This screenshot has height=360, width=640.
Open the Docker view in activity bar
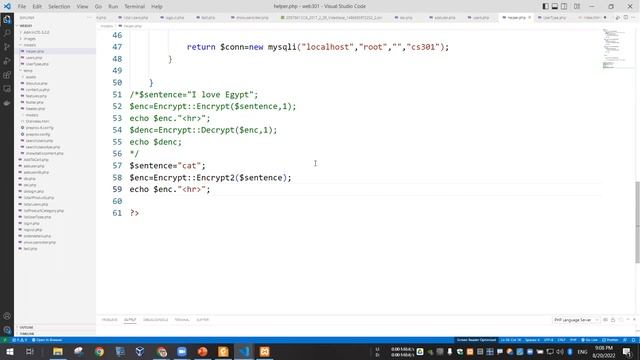click(x=7, y=103)
